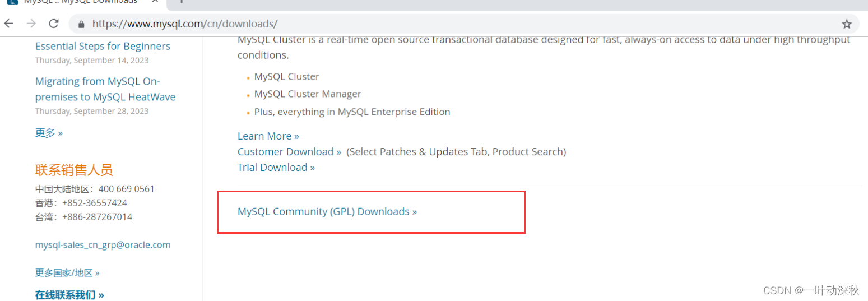Viewport: 868px width, 301px height.
Task: Open MySQL Community (GPL) Downloads link
Action: (x=327, y=212)
